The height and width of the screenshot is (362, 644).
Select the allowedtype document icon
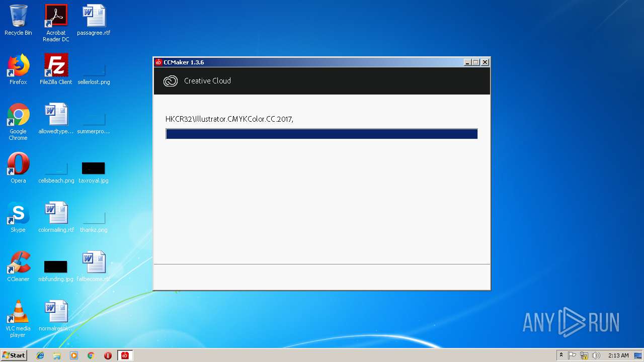click(56, 119)
